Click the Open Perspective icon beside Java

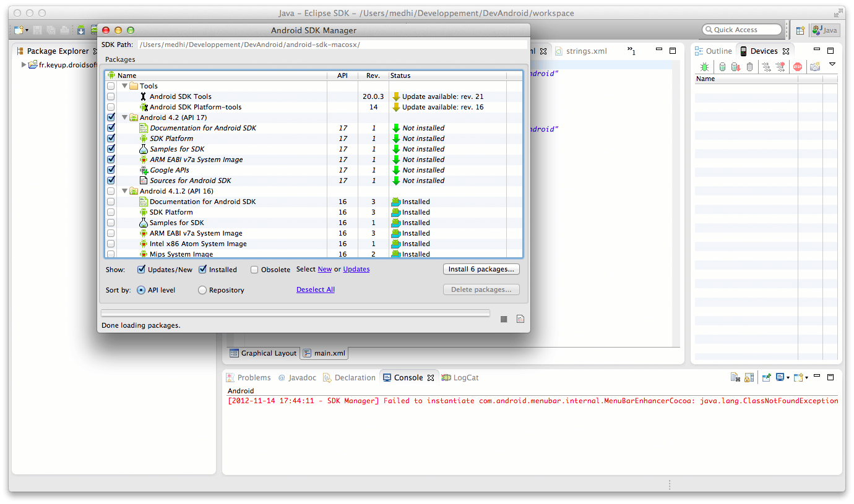click(800, 30)
